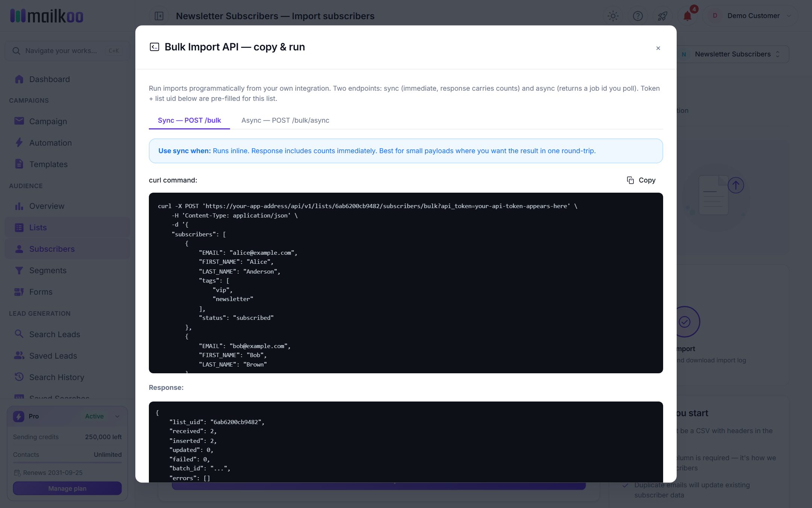Click the "list_uid": "6ab6200cb9482" response line
Image resolution: width=812 pixels, height=508 pixels.
(217, 422)
